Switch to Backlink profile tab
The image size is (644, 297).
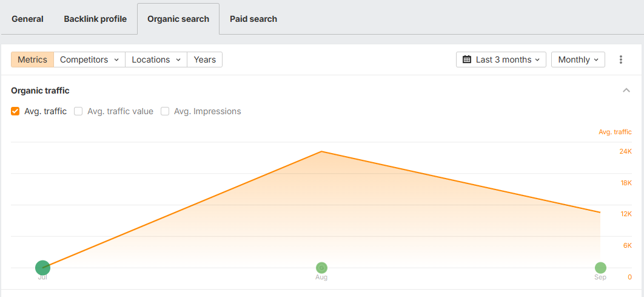pyautogui.click(x=95, y=19)
